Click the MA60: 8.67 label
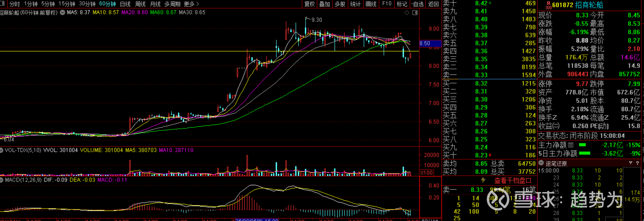The width and height of the screenshot is (644, 221). [163, 12]
